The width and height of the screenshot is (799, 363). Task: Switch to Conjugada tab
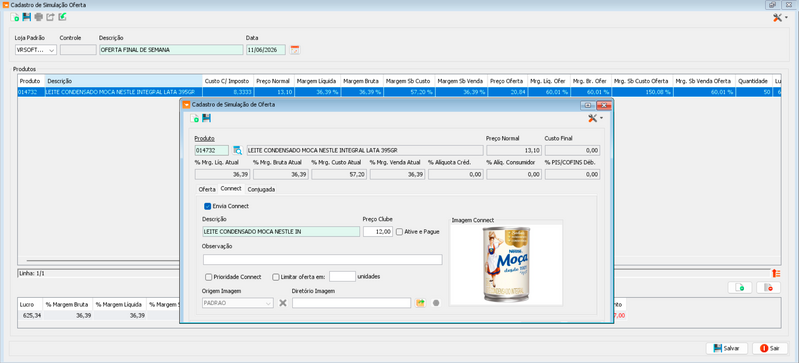[261, 189]
